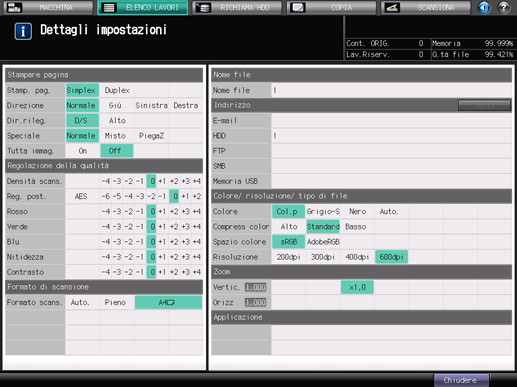Image resolution: width=517 pixels, height=387 pixels.
Task: Set resolution to 600dpi
Action: point(392,257)
